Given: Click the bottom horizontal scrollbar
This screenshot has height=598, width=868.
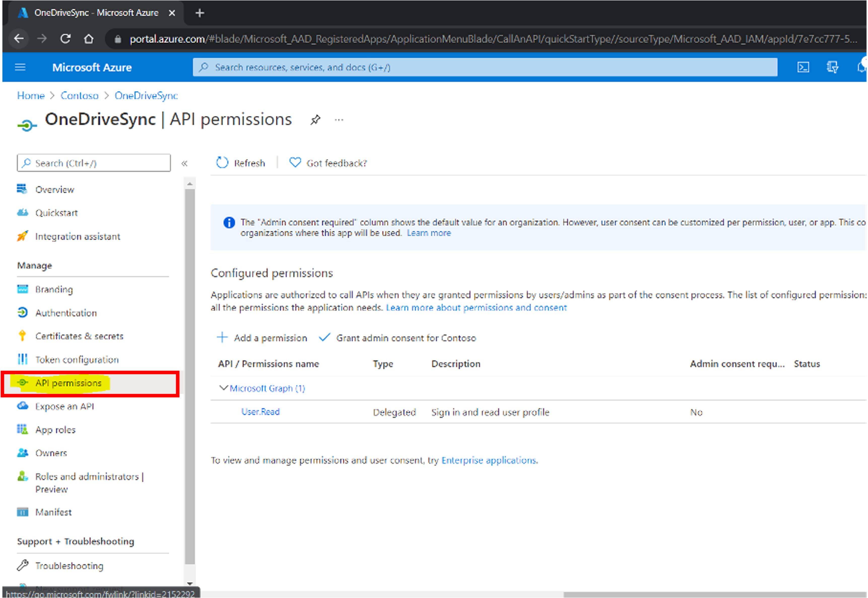Looking at the screenshot, I should point(715,595).
